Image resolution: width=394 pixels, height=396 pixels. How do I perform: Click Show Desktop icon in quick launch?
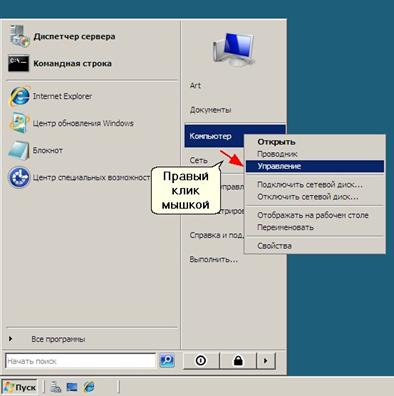72,387
